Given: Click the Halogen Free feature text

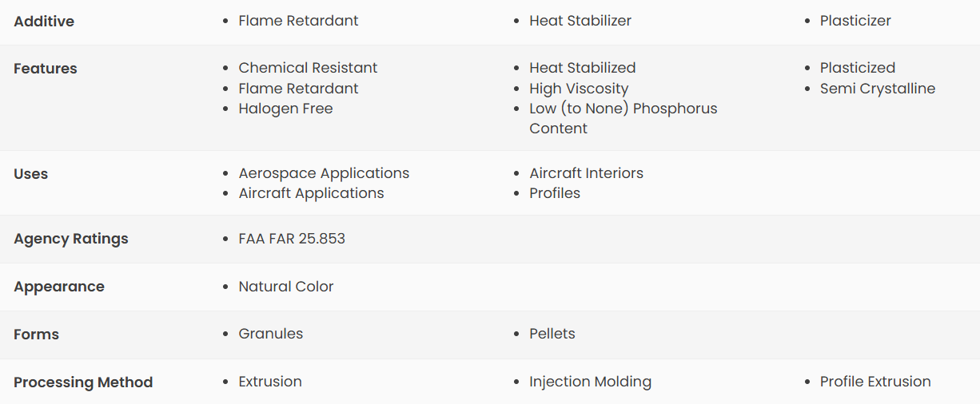Looking at the screenshot, I should coord(285,109).
